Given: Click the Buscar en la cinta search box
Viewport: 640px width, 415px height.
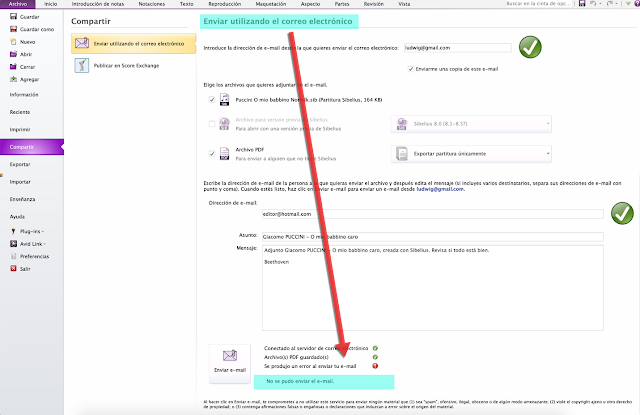Looking at the screenshot, I should click(538, 4).
